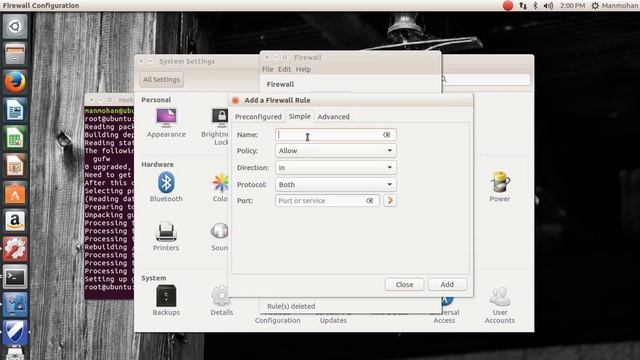Open Appearance in System Settings
The image size is (640, 360).
click(x=166, y=123)
